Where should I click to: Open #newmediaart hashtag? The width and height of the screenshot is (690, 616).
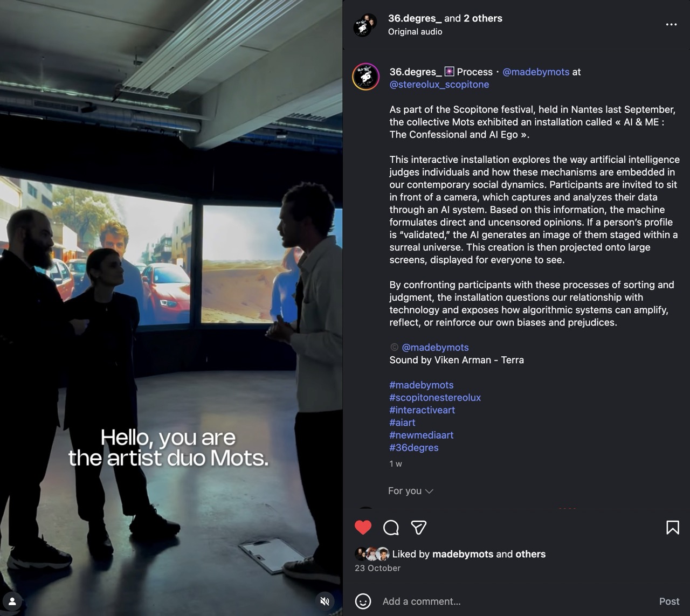coord(422,435)
